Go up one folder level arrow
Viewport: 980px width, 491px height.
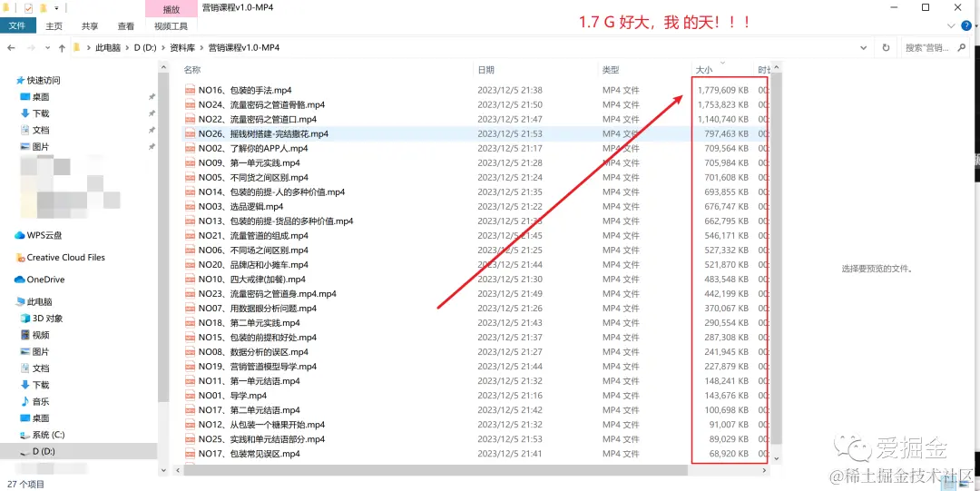pyautogui.click(x=62, y=47)
